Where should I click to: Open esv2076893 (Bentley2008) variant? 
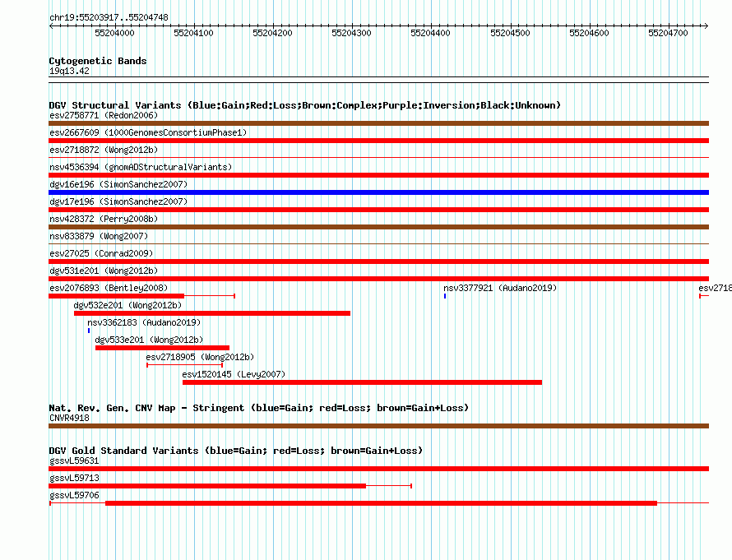[109, 288]
